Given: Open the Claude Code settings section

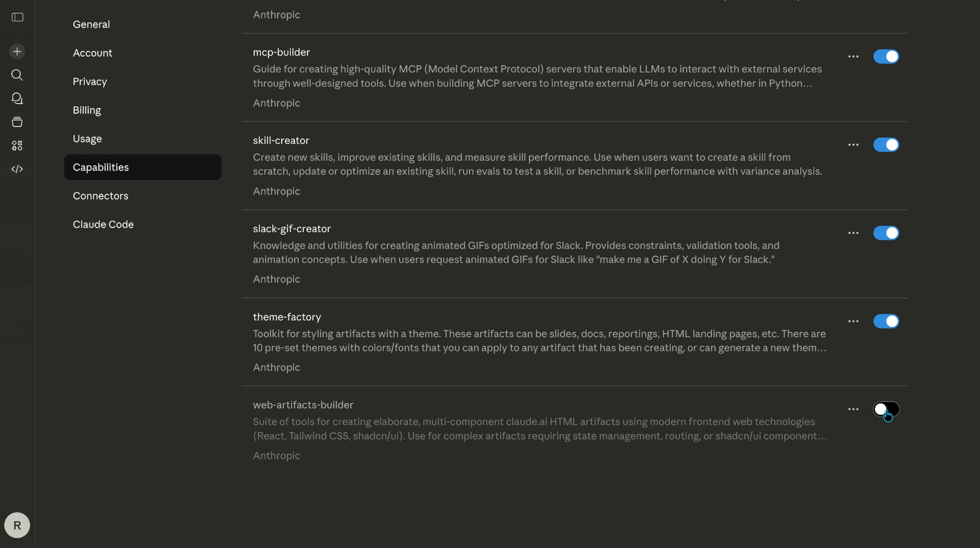Looking at the screenshot, I should click(103, 225).
